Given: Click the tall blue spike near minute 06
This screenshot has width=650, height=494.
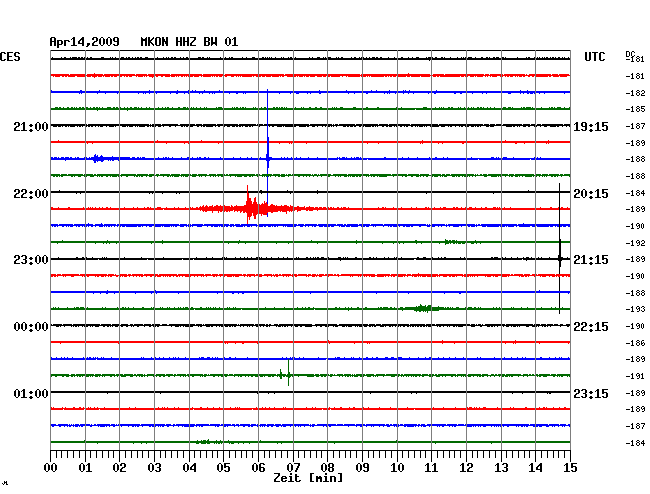Looking at the screenshot, I should (267, 153).
